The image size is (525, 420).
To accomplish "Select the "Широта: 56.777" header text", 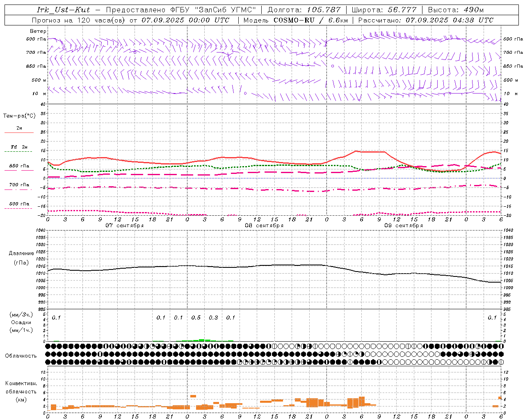I will [384, 10].
